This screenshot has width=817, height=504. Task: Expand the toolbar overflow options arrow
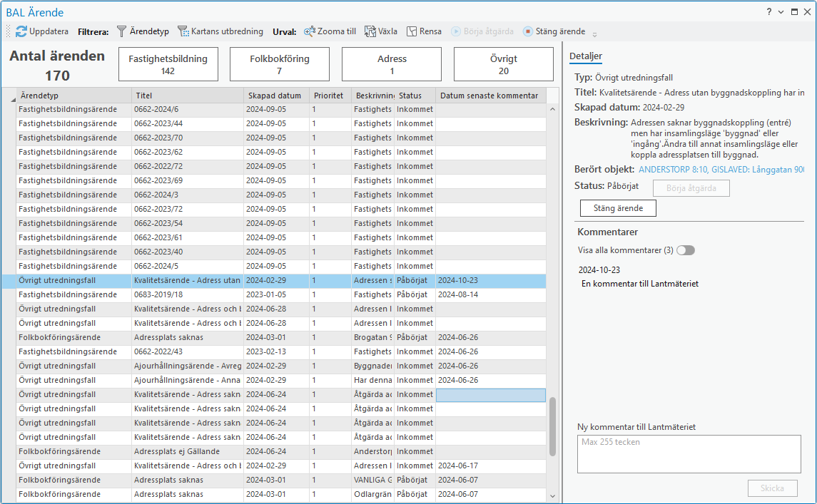(x=594, y=34)
